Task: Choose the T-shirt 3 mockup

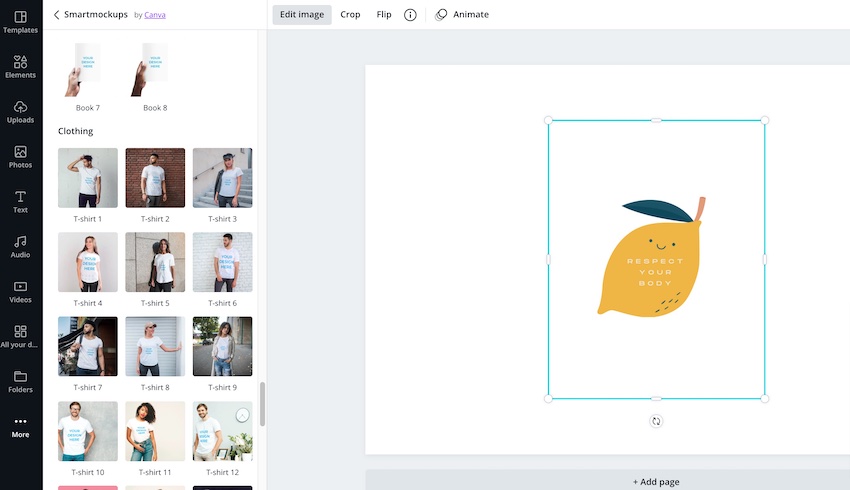Action: tap(222, 178)
